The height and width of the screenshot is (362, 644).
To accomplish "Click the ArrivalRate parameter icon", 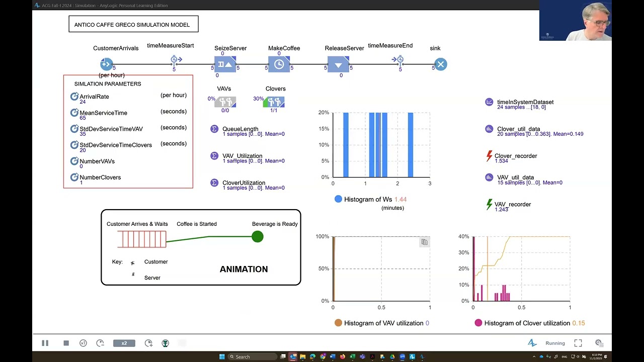I will 74,97.
